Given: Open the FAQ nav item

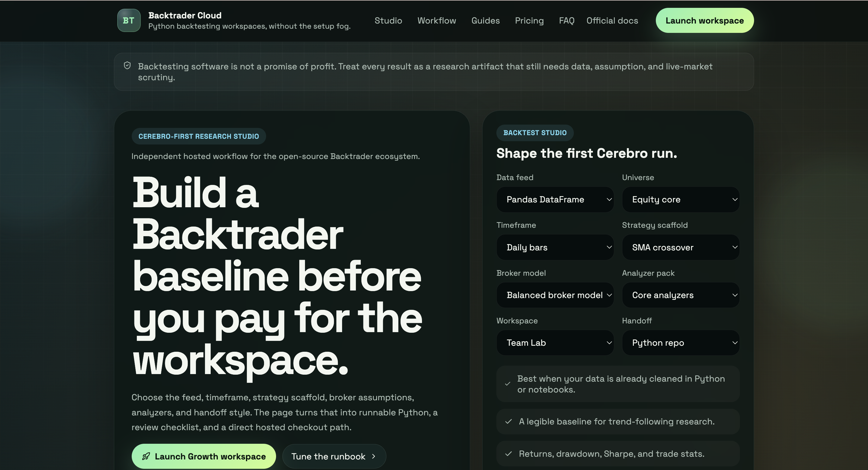Looking at the screenshot, I should [x=566, y=21].
